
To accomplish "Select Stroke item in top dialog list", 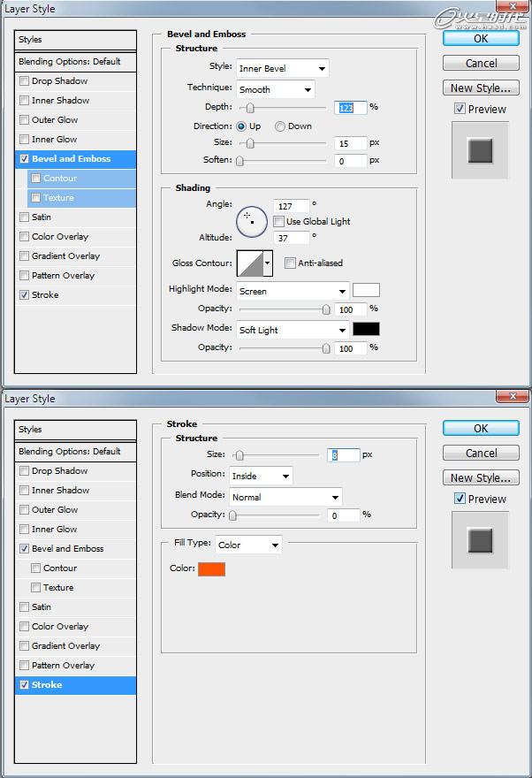I will [75, 294].
